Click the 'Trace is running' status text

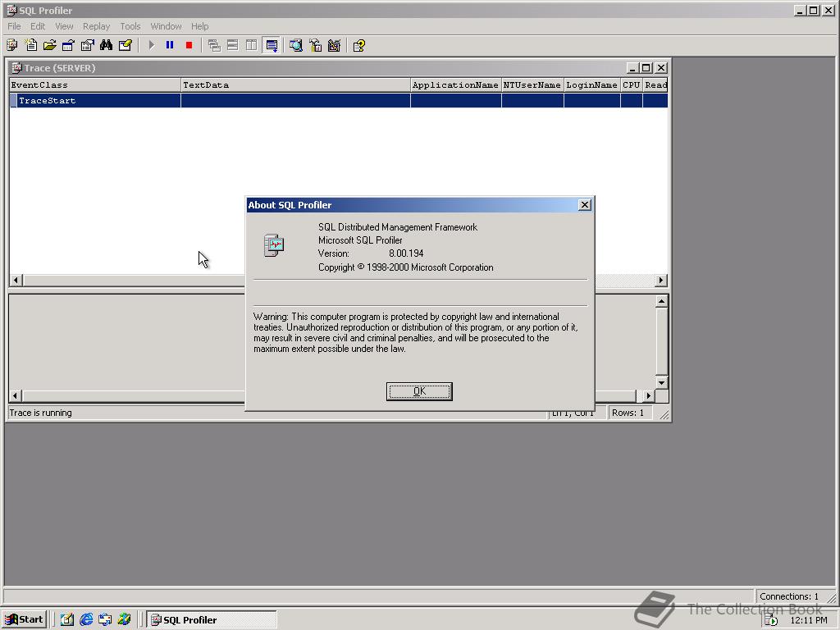pos(41,413)
